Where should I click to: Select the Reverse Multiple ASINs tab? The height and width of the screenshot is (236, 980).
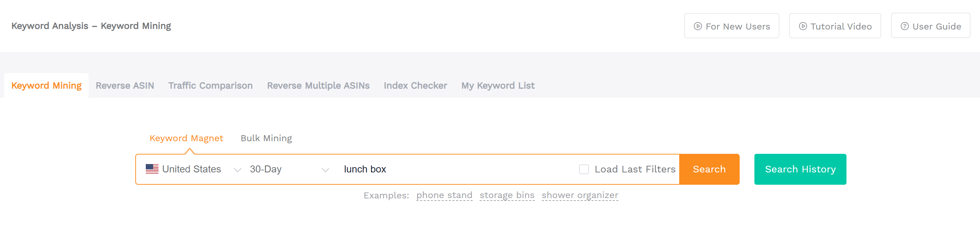click(x=318, y=85)
